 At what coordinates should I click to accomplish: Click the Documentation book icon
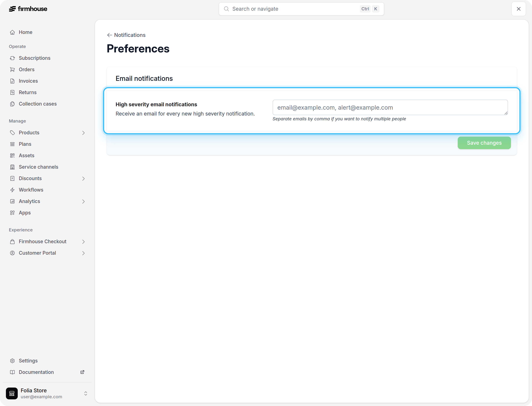(x=12, y=372)
